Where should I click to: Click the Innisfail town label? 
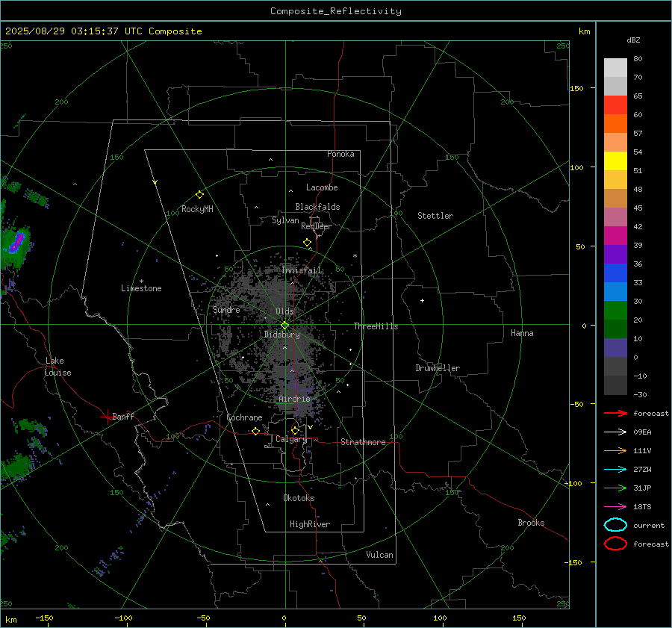[302, 270]
